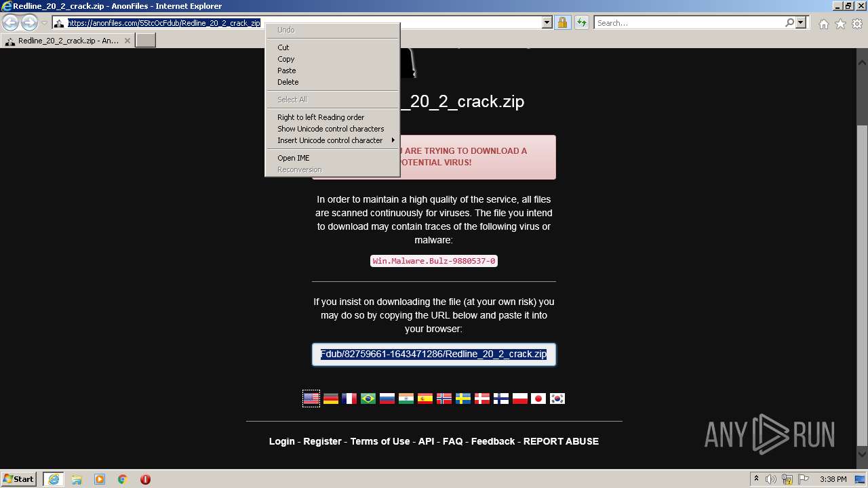Select the Finnish flag language
The image size is (868, 488).
coord(501,399)
